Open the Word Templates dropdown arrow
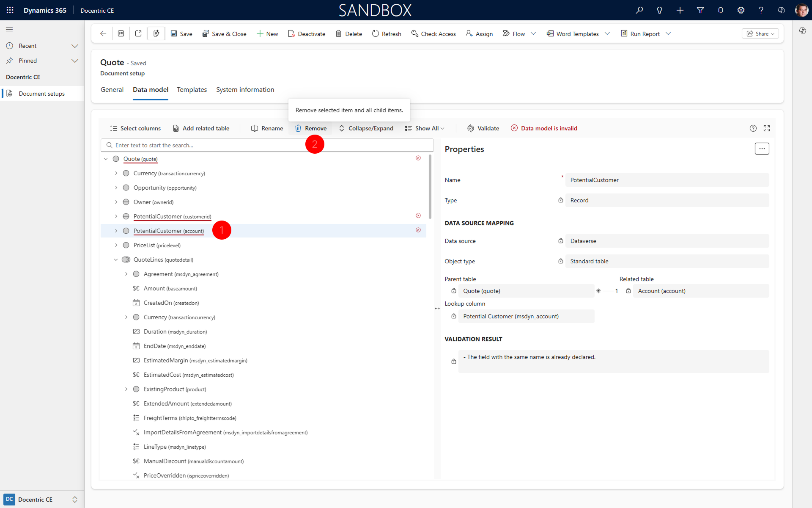812x508 pixels. point(607,33)
